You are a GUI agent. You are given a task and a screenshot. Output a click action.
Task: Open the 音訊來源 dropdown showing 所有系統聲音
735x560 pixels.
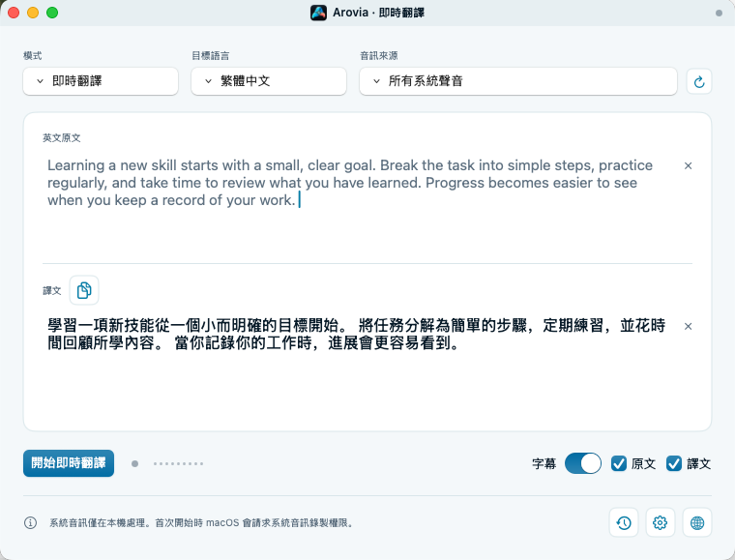pos(518,81)
